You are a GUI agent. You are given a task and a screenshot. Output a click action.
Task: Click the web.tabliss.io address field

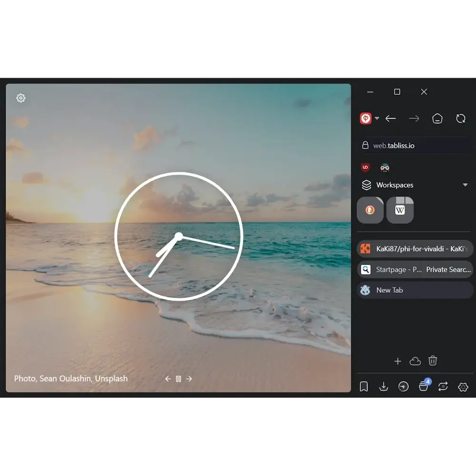(x=414, y=145)
